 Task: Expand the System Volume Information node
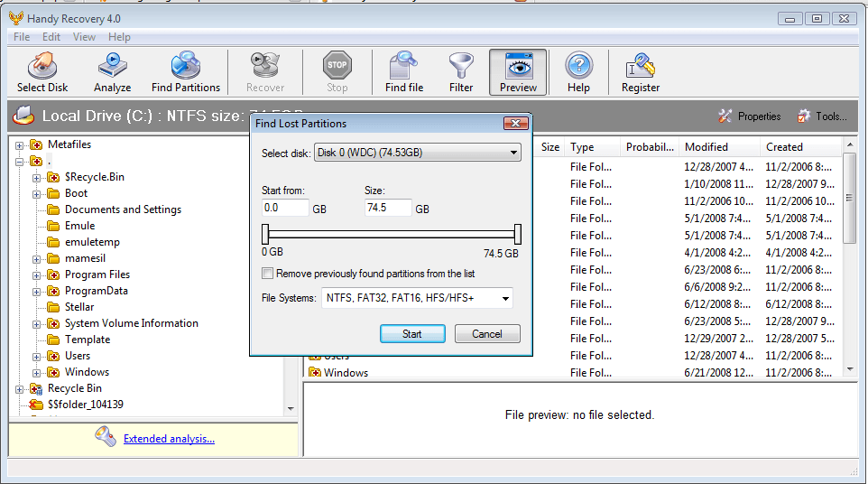tap(36, 324)
